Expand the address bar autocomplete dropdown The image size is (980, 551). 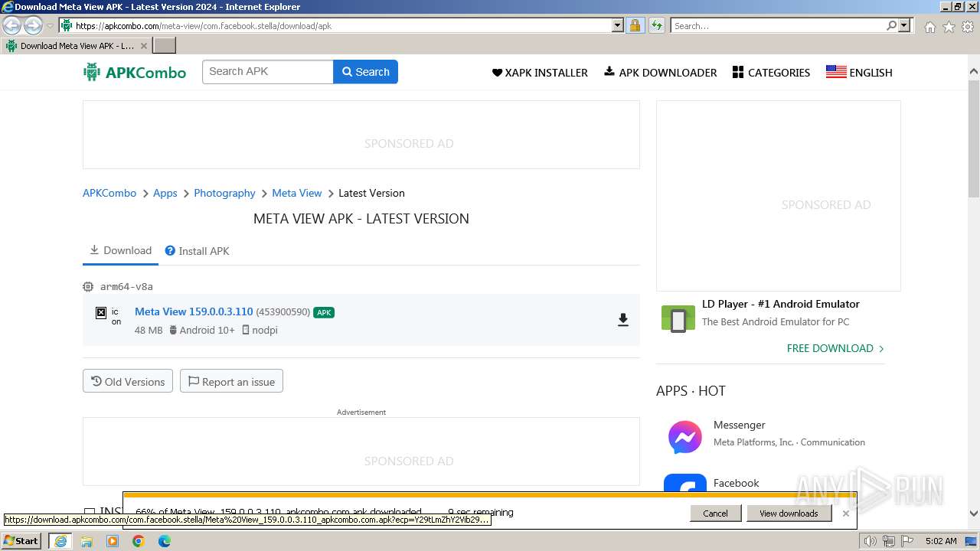618,26
